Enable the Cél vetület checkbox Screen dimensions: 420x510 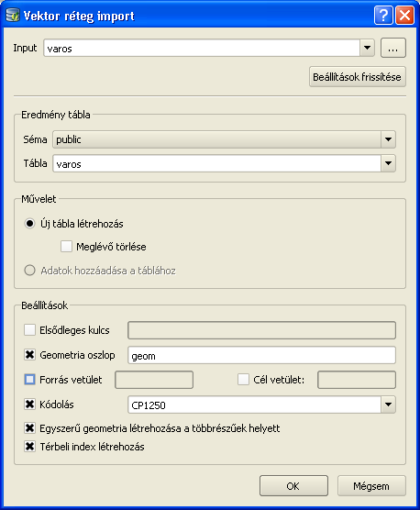[x=243, y=379]
